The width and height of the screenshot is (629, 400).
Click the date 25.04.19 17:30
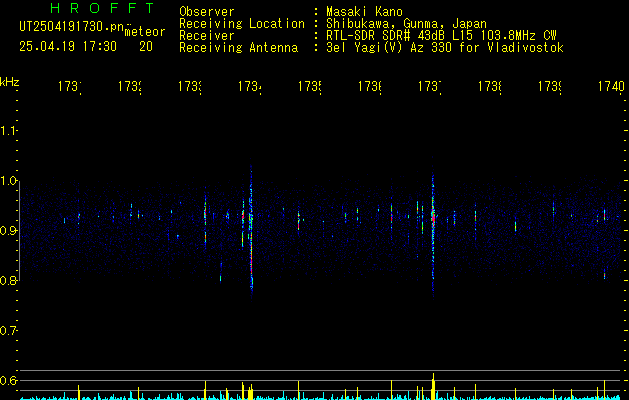68,47
